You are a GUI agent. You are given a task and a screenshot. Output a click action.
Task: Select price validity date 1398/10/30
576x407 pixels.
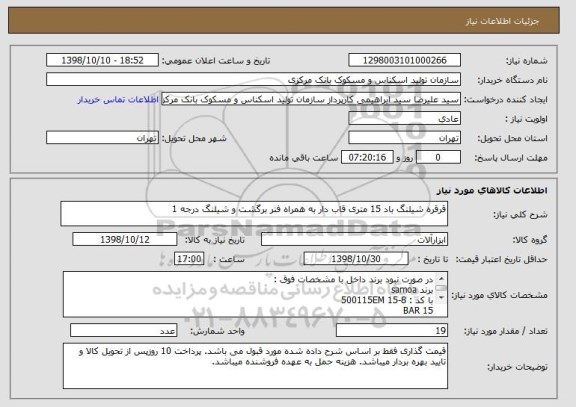coord(356,259)
